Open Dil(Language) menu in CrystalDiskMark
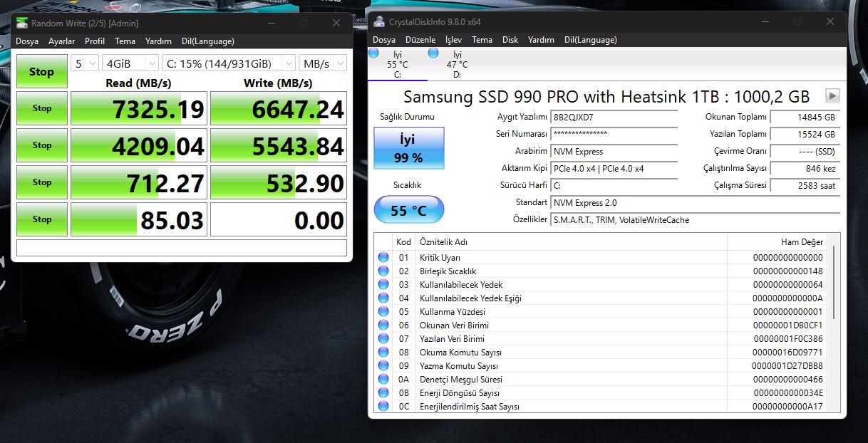Image resolution: width=868 pixels, height=443 pixels. tap(208, 41)
